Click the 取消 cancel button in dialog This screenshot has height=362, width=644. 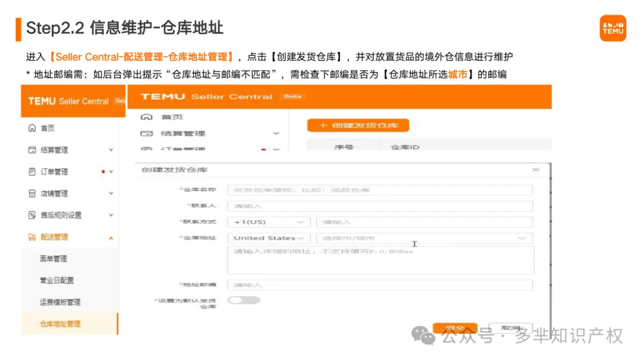[511, 327]
